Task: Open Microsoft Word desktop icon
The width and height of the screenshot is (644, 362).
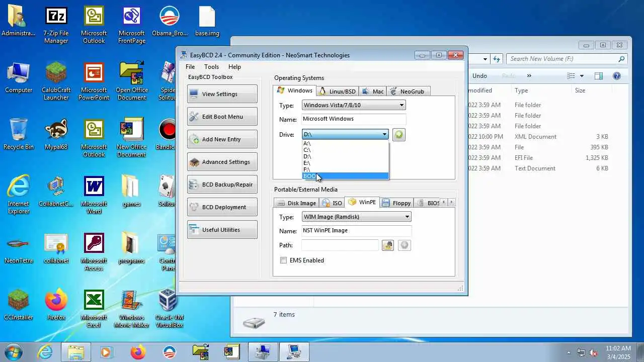Action: [94, 195]
